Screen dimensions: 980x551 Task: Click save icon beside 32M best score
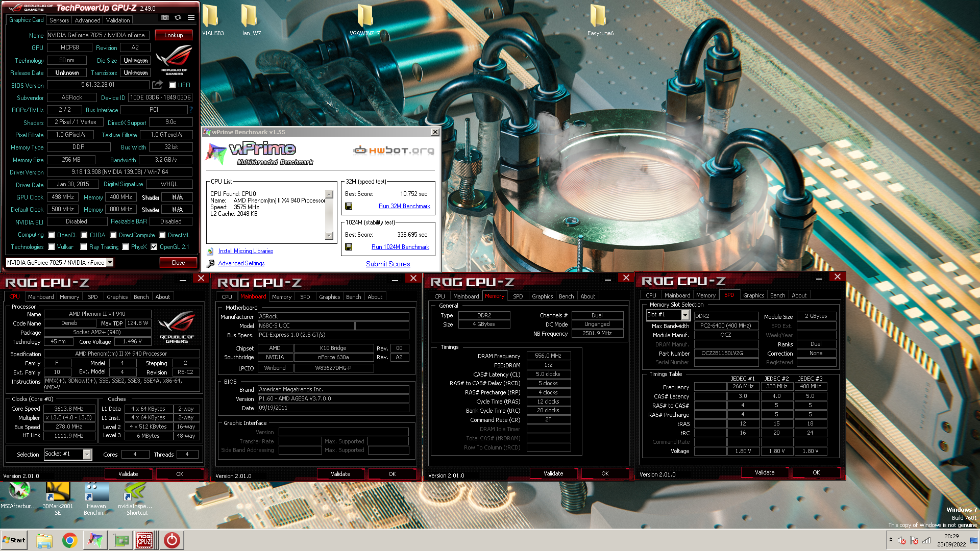(x=349, y=206)
